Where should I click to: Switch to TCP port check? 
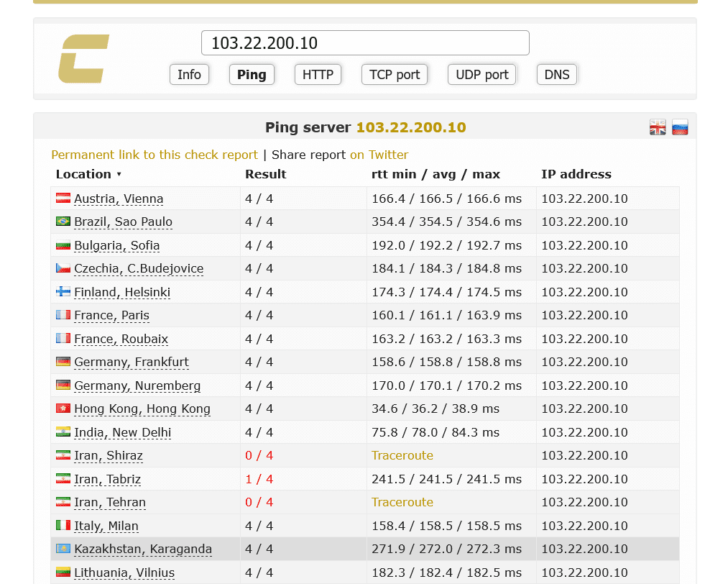click(395, 75)
